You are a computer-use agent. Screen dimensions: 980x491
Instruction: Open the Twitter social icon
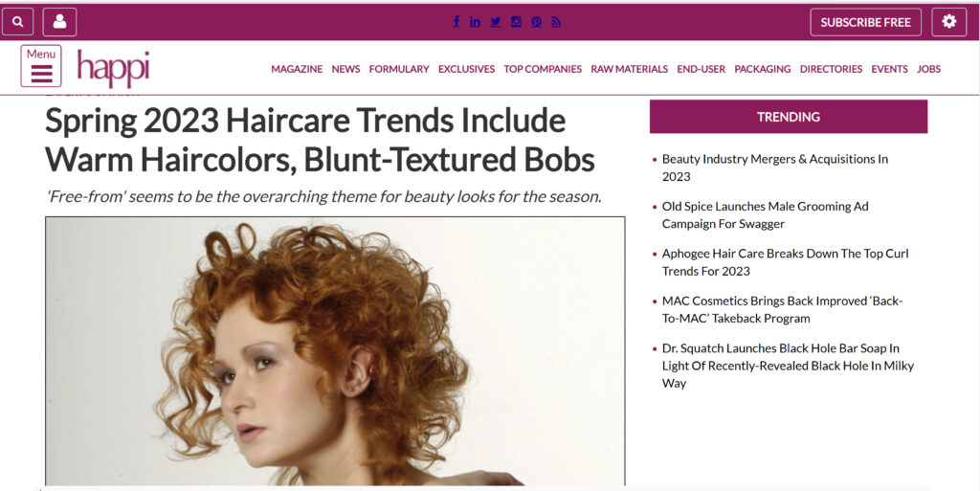tap(495, 22)
